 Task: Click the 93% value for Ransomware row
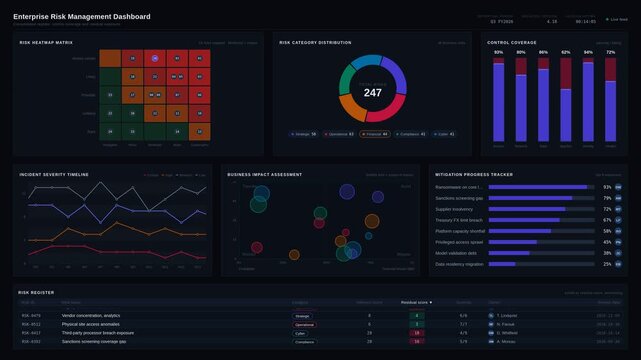click(x=607, y=187)
